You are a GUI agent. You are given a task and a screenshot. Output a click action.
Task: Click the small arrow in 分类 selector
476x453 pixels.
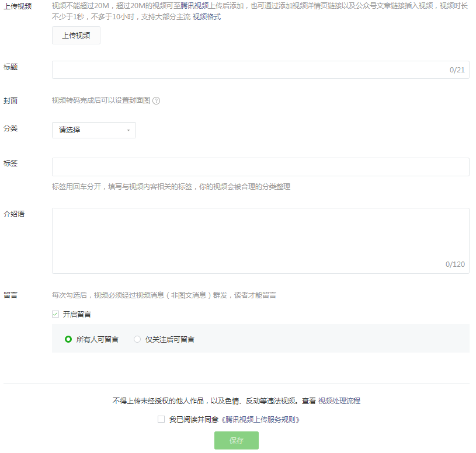point(128,130)
